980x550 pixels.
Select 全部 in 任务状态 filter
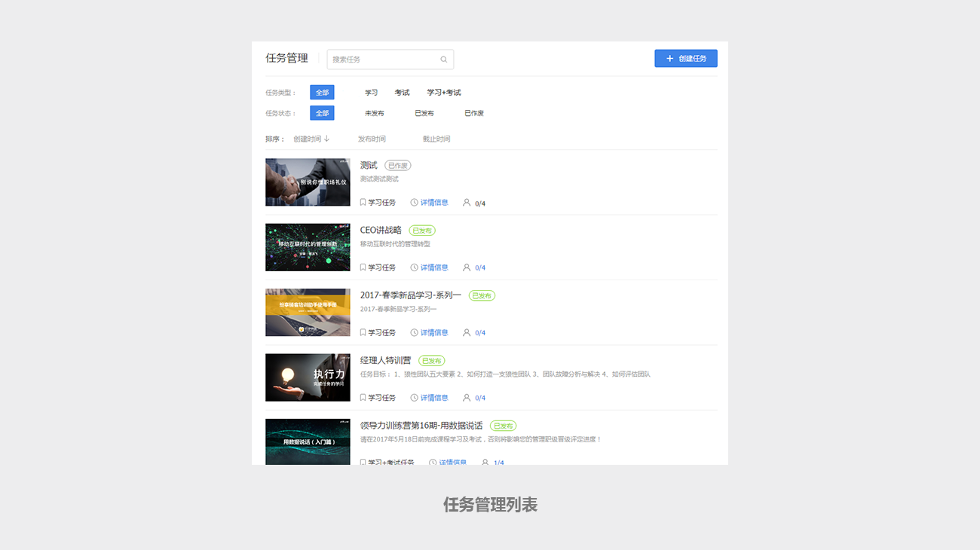322,113
